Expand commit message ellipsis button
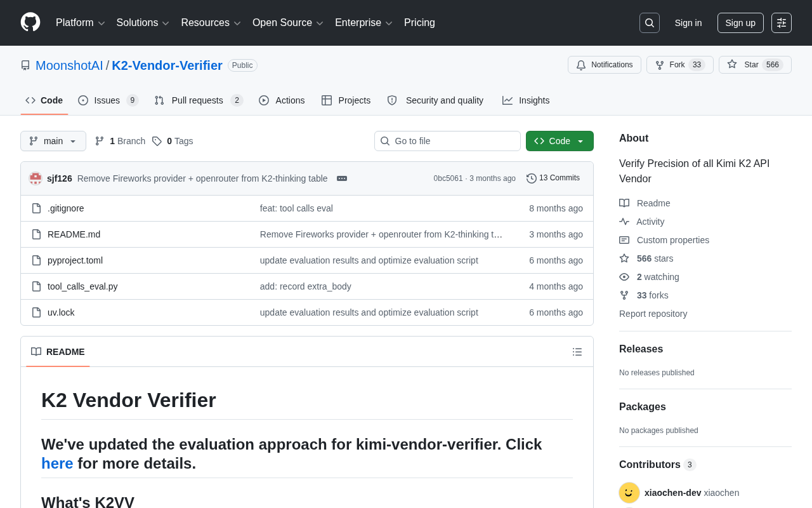Image resolution: width=812 pixels, height=508 pixels. point(342,178)
